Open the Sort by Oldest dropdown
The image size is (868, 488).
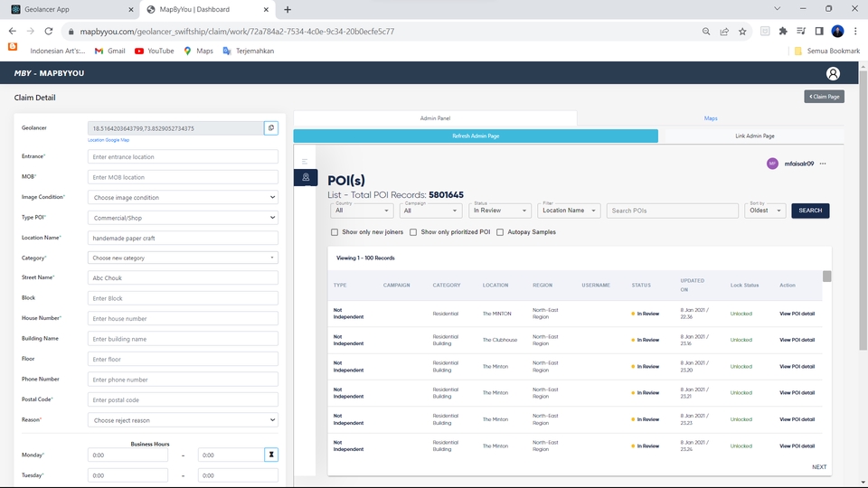point(765,211)
